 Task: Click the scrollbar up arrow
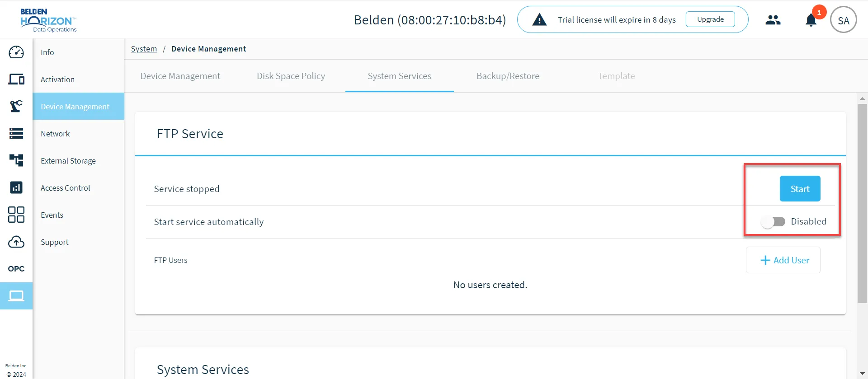(x=862, y=98)
